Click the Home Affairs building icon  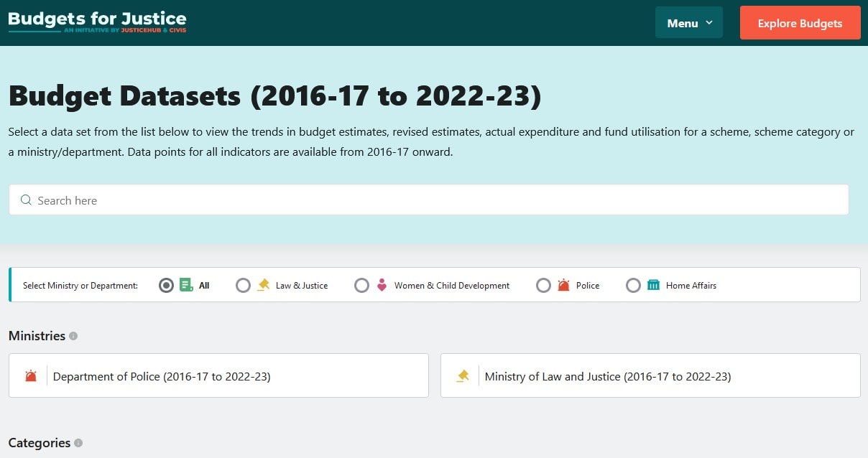[653, 285]
